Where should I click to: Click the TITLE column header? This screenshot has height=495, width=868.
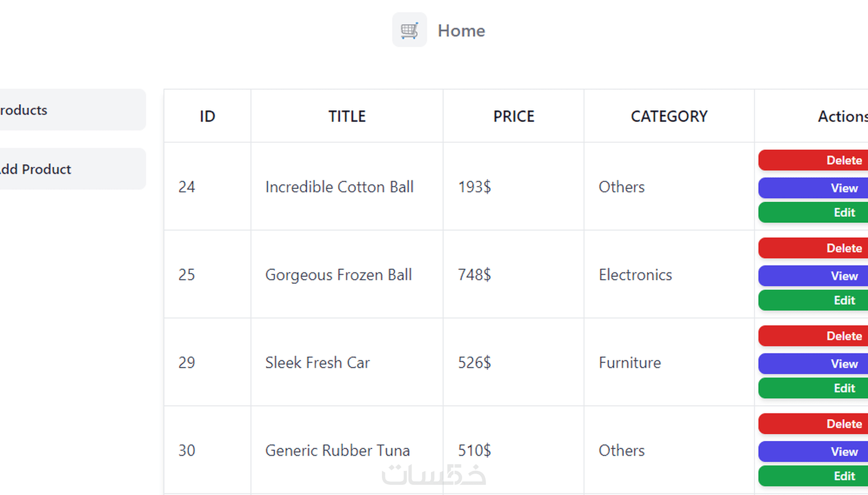coord(347,116)
